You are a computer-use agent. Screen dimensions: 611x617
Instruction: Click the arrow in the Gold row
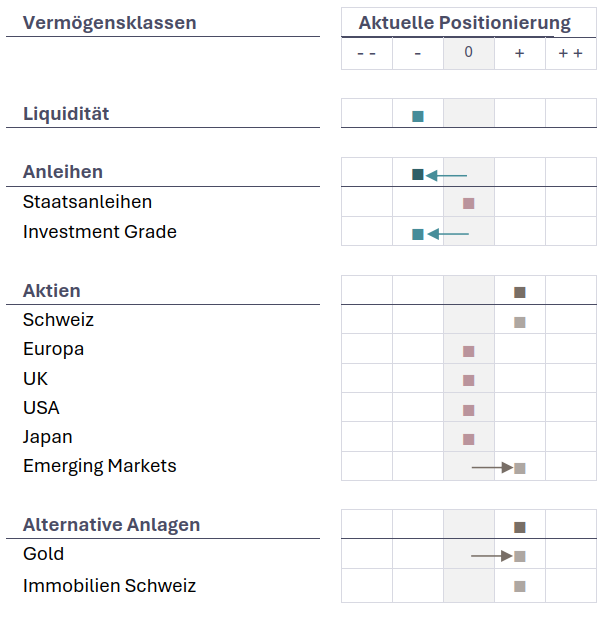(492, 555)
